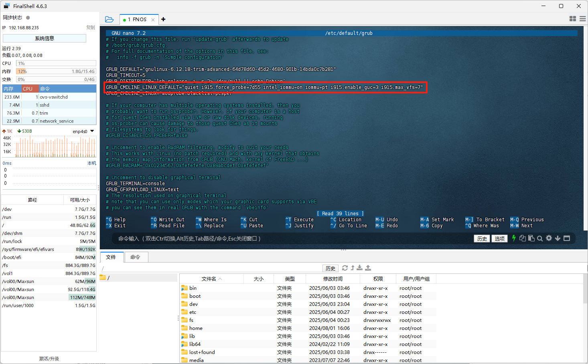
Task: Add a new session tab with plus
Action: 163,19
